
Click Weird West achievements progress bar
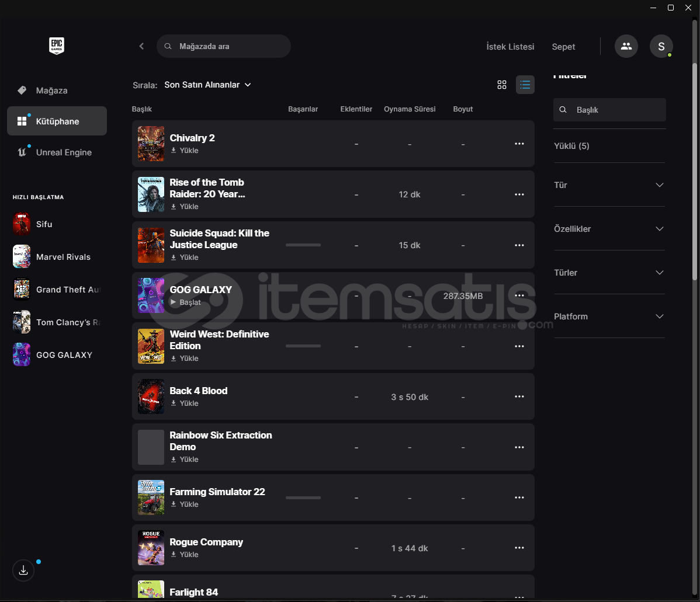click(303, 346)
